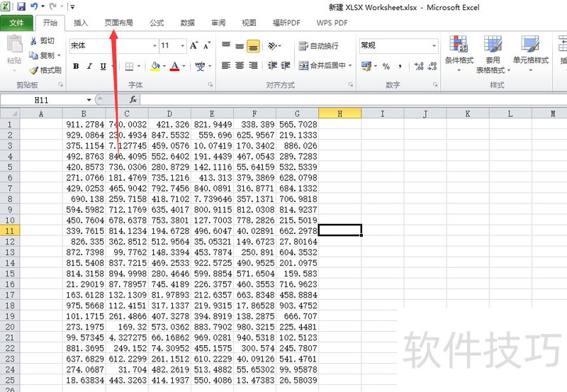Viewport: 567px width, 392px height.
Task: Click the 合并后居中 merge and center button
Action: [x=322, y=65]
